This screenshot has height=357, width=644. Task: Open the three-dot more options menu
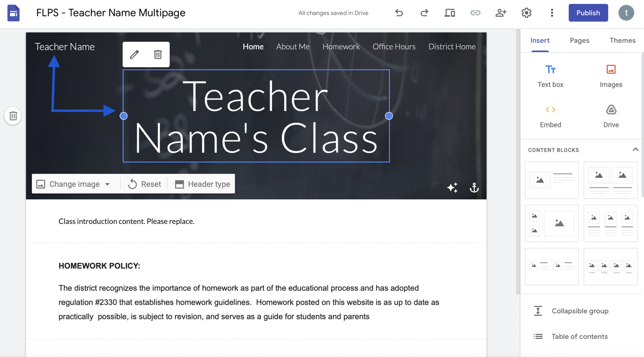point(552,13)
